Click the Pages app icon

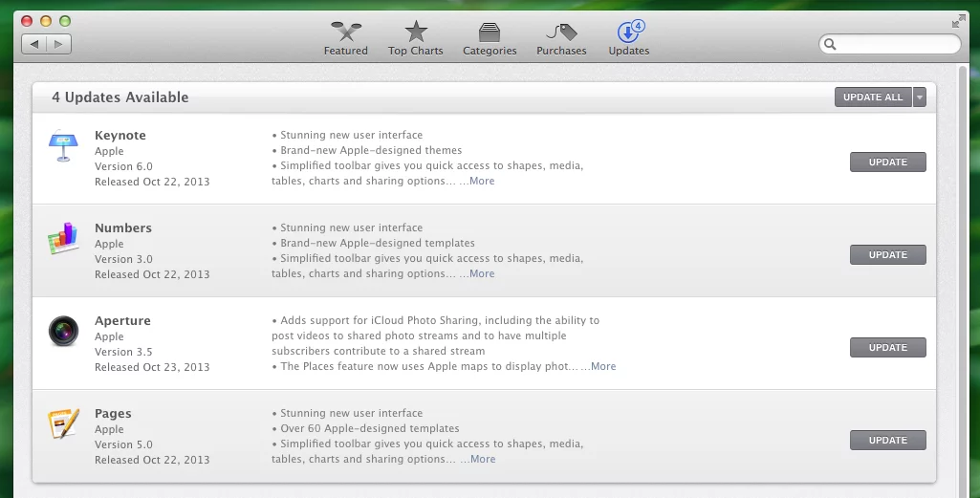[63, 423]
